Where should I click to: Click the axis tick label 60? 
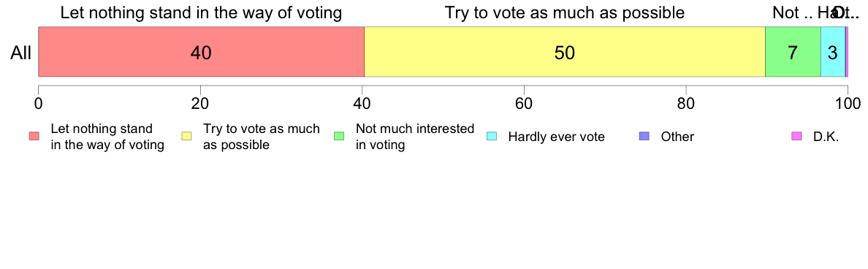tap(524, 103)
